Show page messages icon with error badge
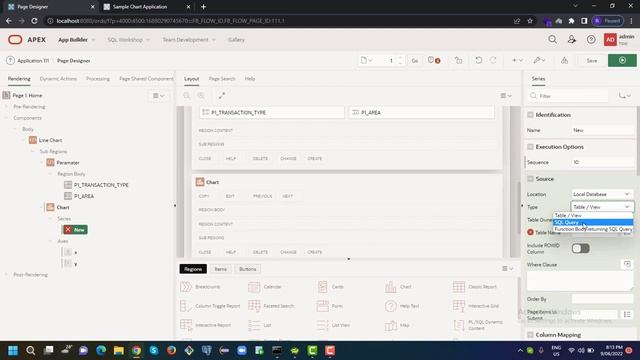Viewport: 640px width, 360px height. coord(434,60)
